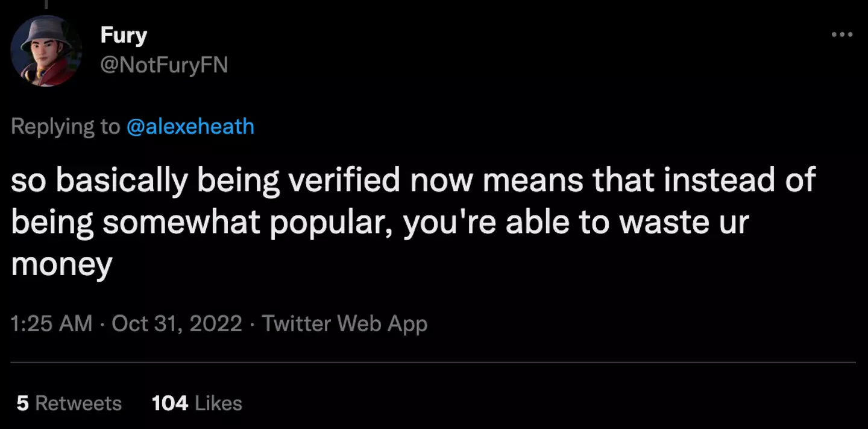Open the Fury display name profile link
868x429 pixels.
coord(124,36)
